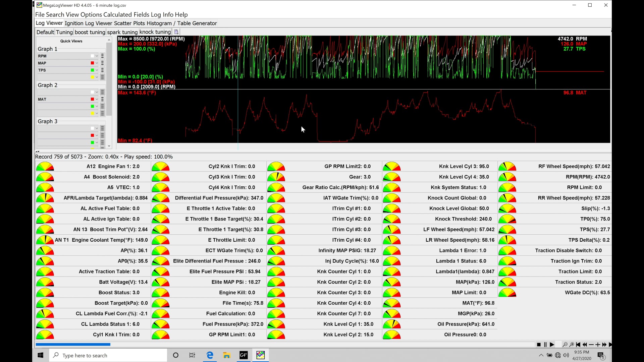Click the Stop playback icon

[x=540, y=345]
